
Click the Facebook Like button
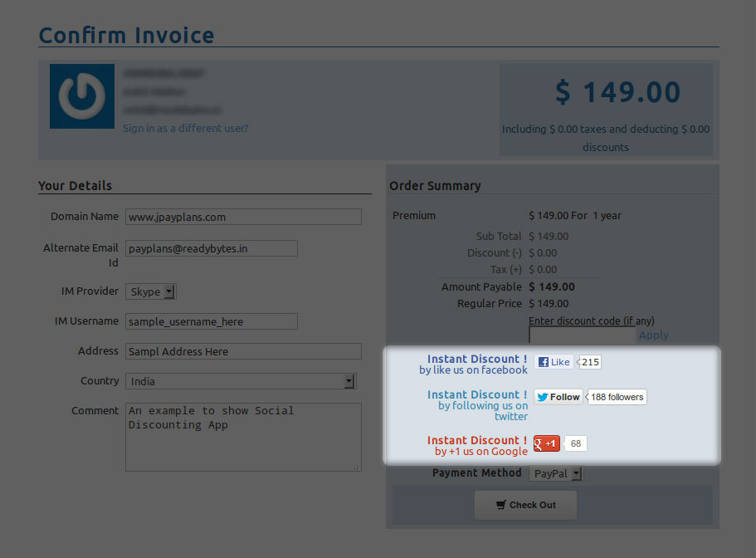point(553,361)
